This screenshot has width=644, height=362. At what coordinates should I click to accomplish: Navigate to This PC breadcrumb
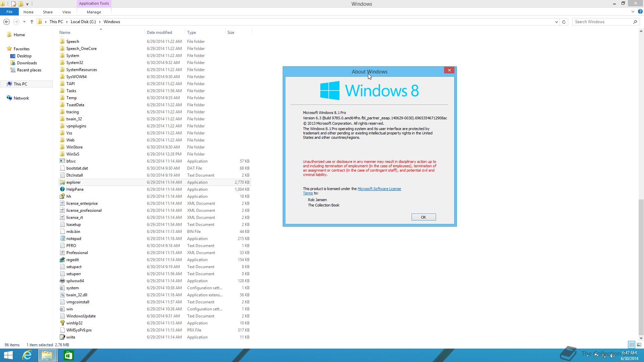click(56, 22)
